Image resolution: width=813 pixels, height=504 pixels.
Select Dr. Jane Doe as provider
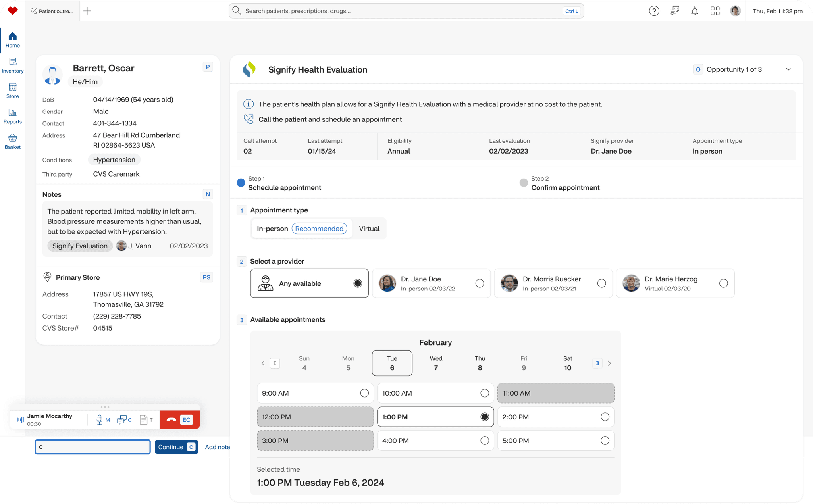click(480, 283)
